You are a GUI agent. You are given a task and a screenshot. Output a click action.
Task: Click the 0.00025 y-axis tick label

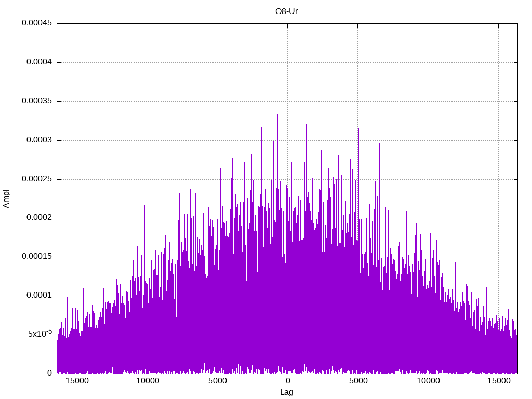37,179
